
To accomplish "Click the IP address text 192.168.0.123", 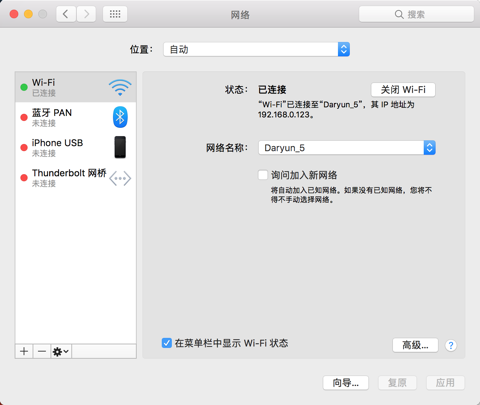I will (x=284, y=115).
